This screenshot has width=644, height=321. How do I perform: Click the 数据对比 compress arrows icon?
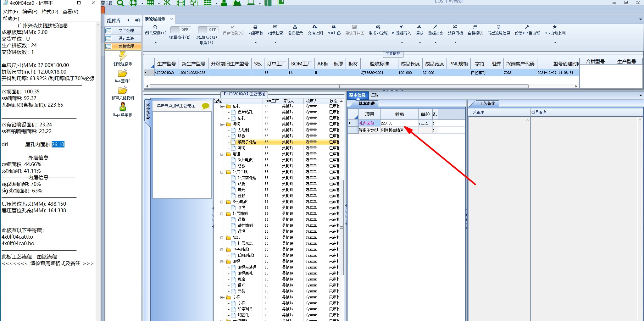435,27
